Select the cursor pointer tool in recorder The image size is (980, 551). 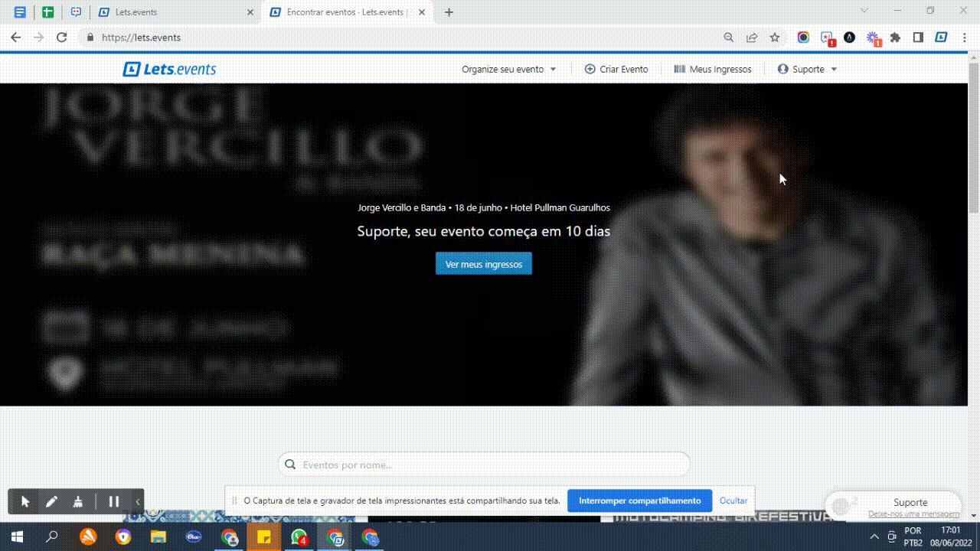[x=25, y=502]
